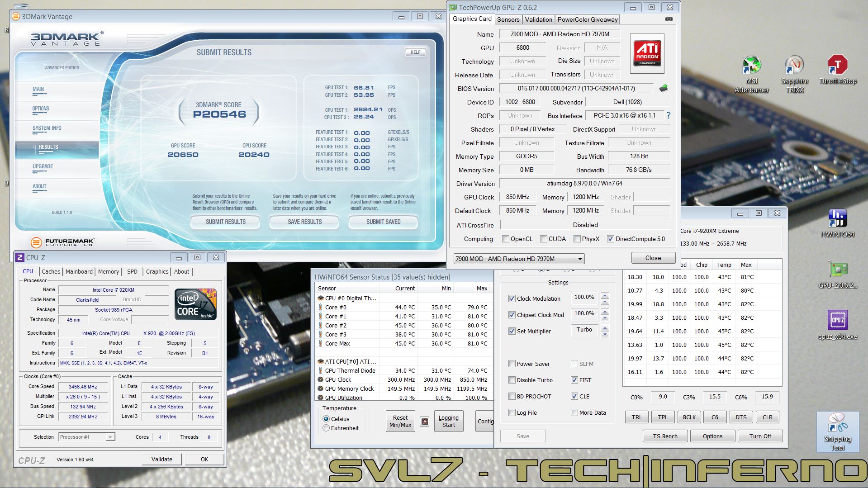Toggle C1E checkbox in ThrottleStop
Image resolution: width=868 pixels, height=488 pixels.
[574, 396]
